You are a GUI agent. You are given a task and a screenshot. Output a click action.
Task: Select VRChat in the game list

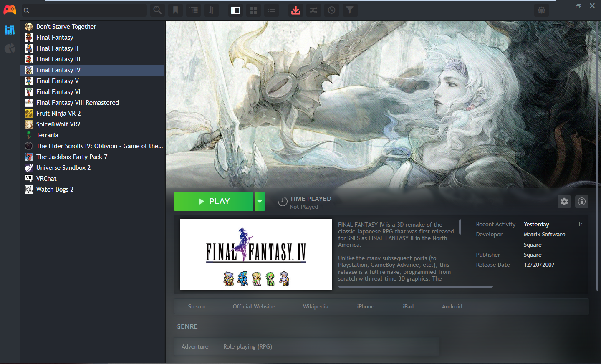(x=92, y=179)
